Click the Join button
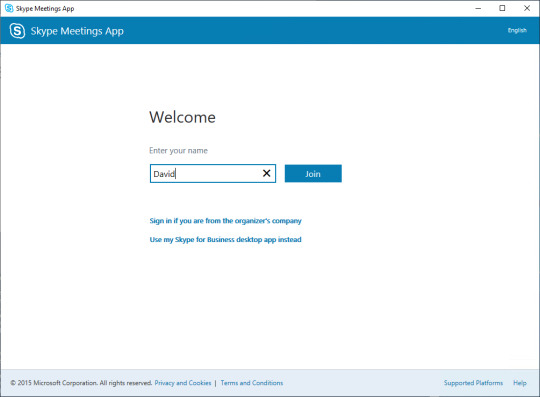The height and width of the screenshot is (397, 540). pyautogui.click(x=313, y=174)
